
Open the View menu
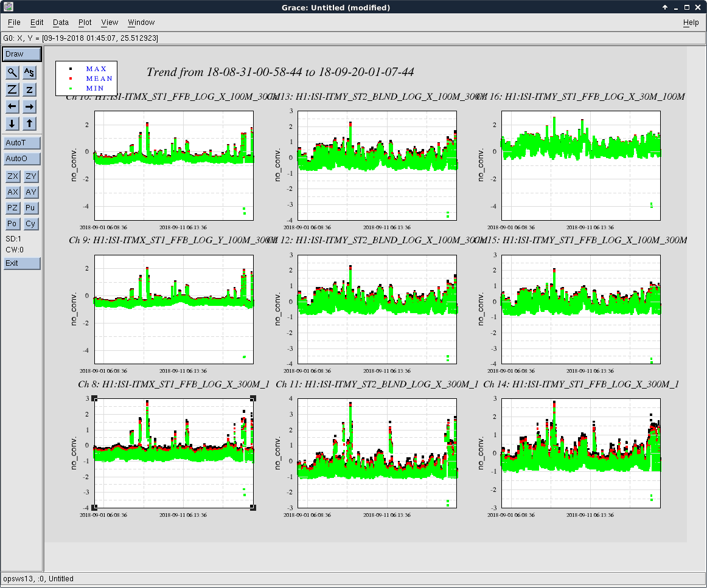[110, 22]
